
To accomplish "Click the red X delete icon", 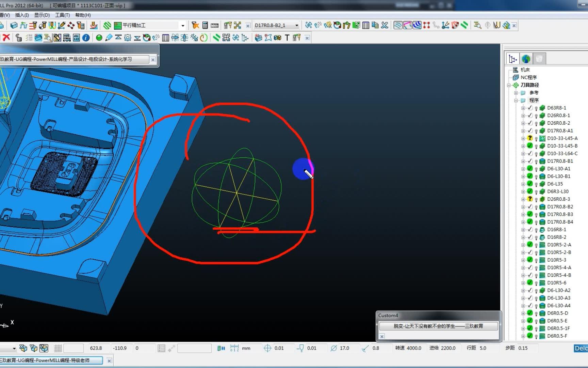I will coord(6,37).
